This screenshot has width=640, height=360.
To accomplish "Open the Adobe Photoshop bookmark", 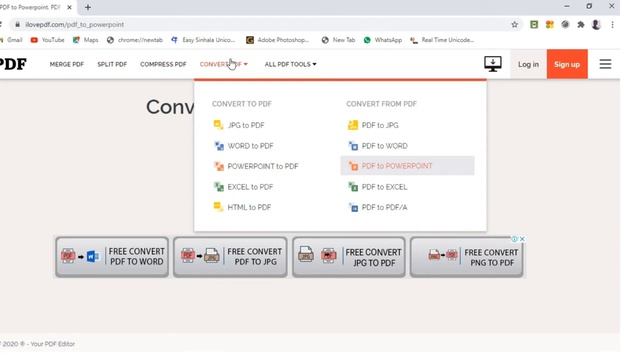I will (278, 40).
